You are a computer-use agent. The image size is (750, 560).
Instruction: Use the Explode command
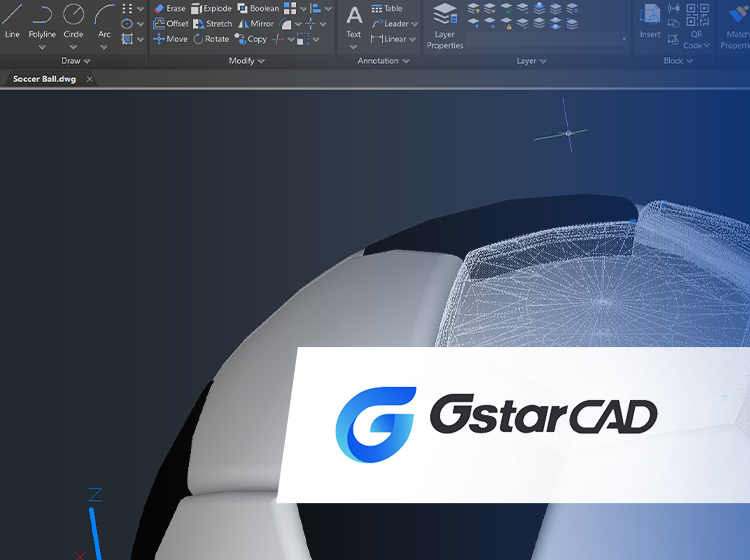point(211,8)
